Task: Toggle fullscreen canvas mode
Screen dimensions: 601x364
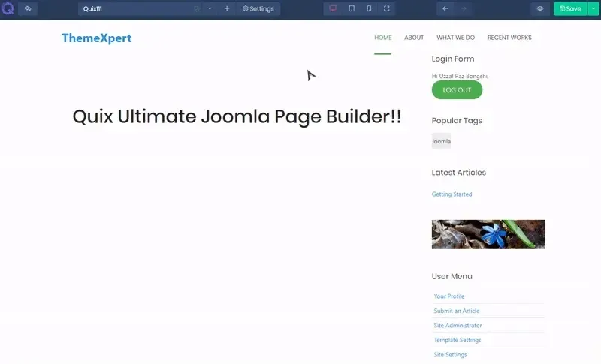Action: [x=387, y=8]
